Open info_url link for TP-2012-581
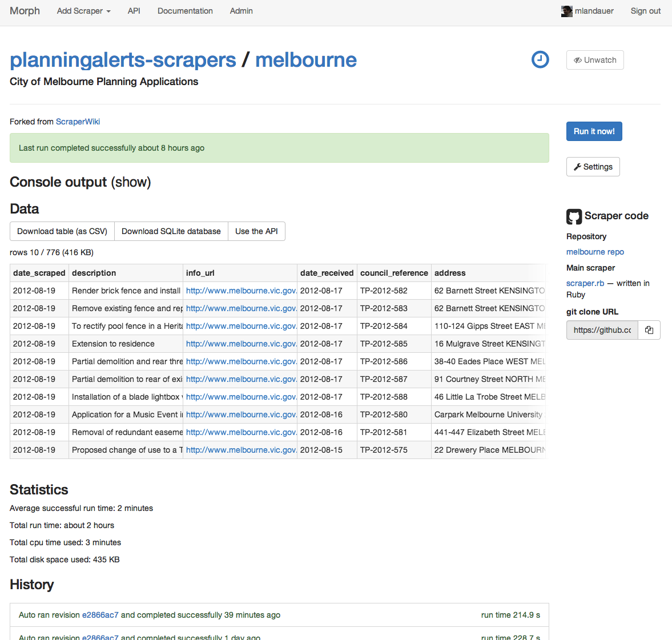 coord(242,433)
